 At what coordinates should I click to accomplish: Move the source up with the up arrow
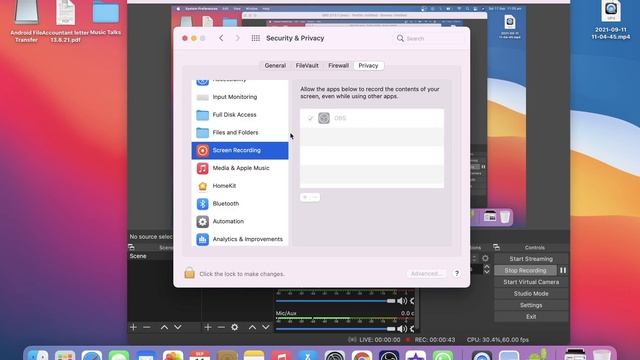pos(252,327)
